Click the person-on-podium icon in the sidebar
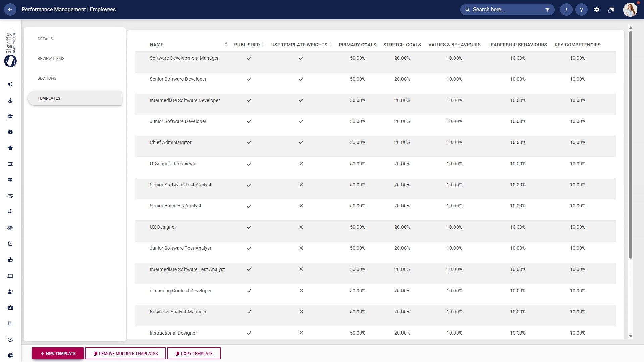This screenshot has height=362, width=644. [x=10, y=100]
